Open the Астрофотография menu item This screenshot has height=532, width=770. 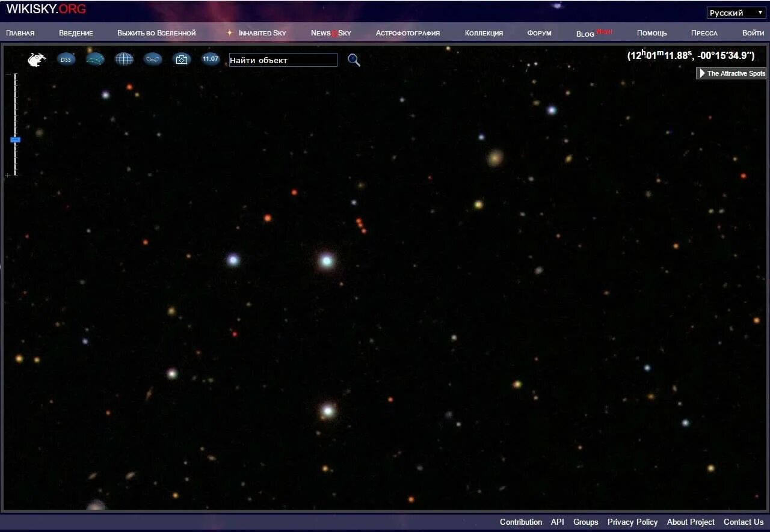pos(408,33)
